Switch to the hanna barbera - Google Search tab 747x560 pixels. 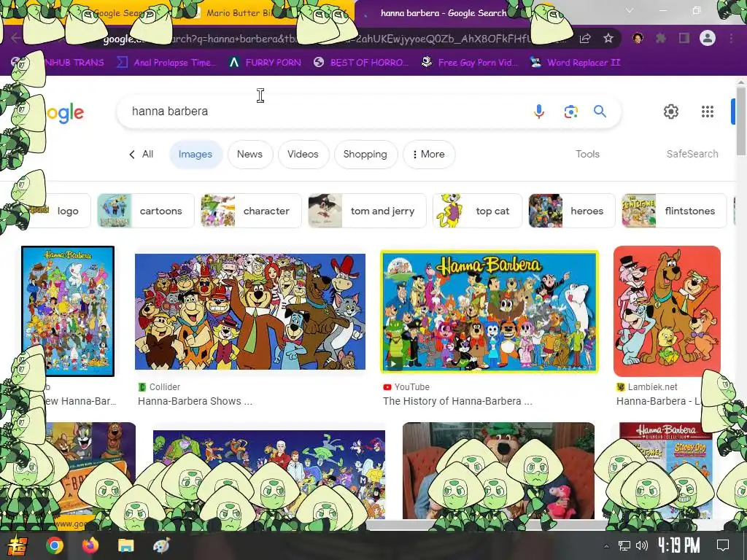click(443, 13)
